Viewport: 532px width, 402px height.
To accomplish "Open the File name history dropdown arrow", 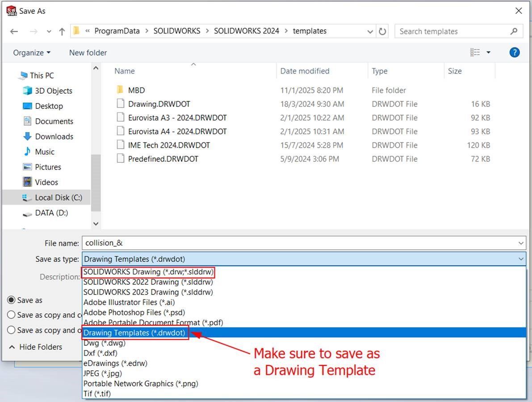I will 521,243.
